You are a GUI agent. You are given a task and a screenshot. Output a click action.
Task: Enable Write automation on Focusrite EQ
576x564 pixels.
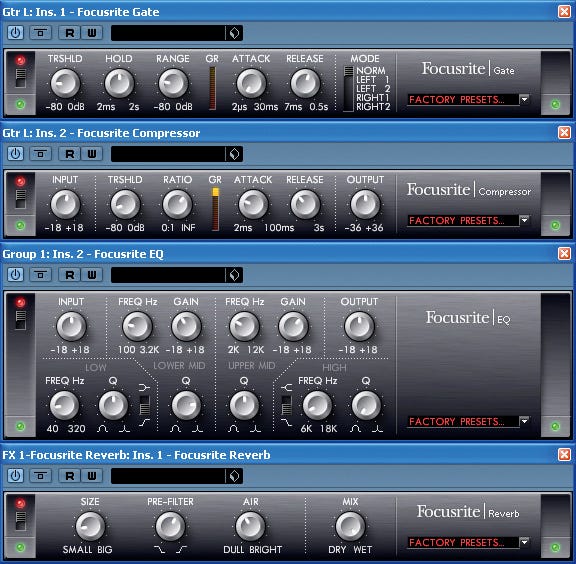click(92, 275)
